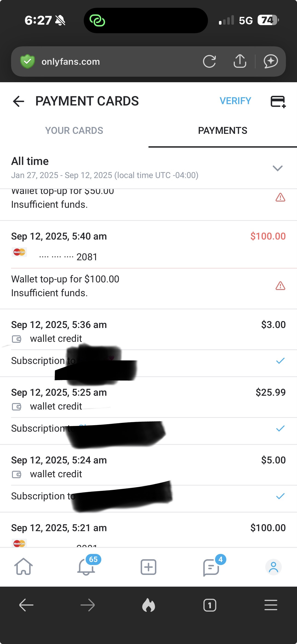Reload the page with refresh icon

[209, 61]
